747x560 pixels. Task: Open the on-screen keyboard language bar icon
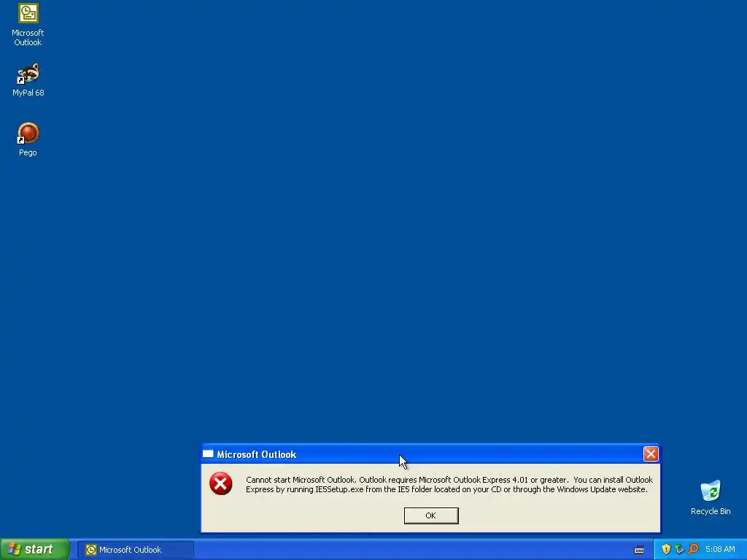pos(639,550)
